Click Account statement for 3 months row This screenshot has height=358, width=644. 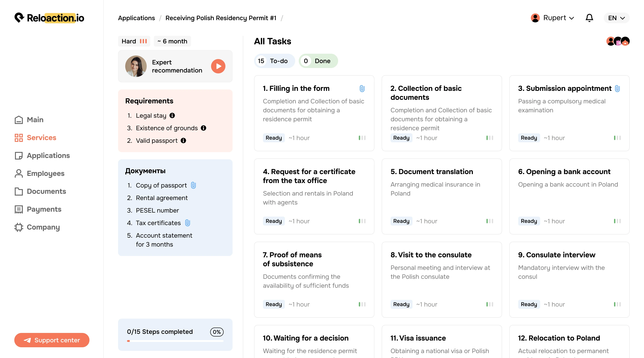coord(160,240)
